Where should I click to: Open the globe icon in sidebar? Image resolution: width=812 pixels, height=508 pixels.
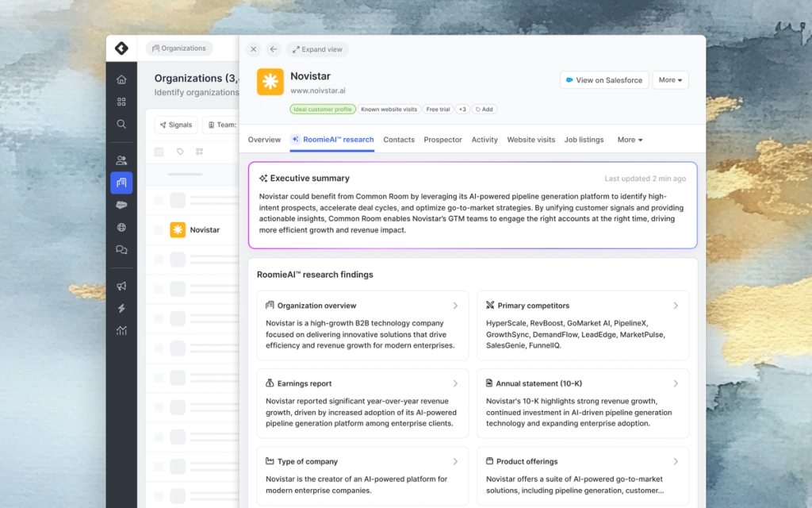tap(121, 227)
